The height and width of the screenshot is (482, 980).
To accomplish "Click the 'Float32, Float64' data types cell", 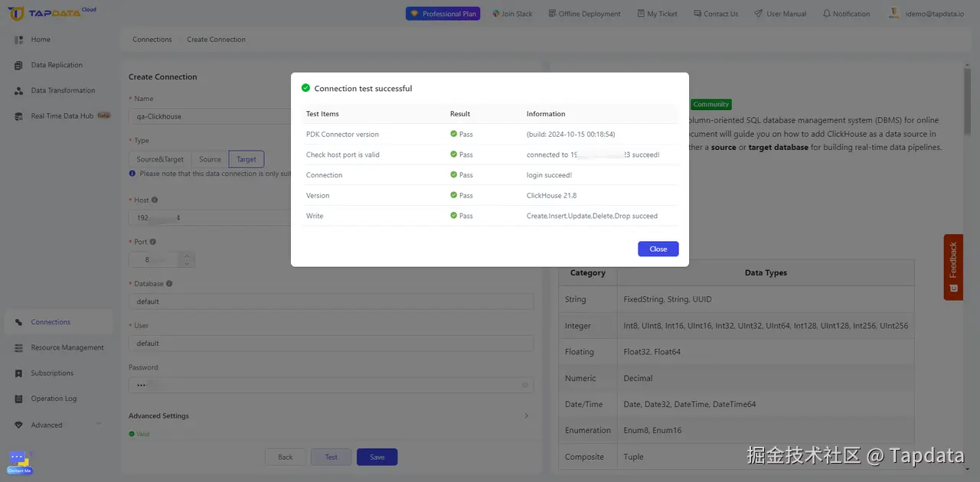I will click(766, 352).
